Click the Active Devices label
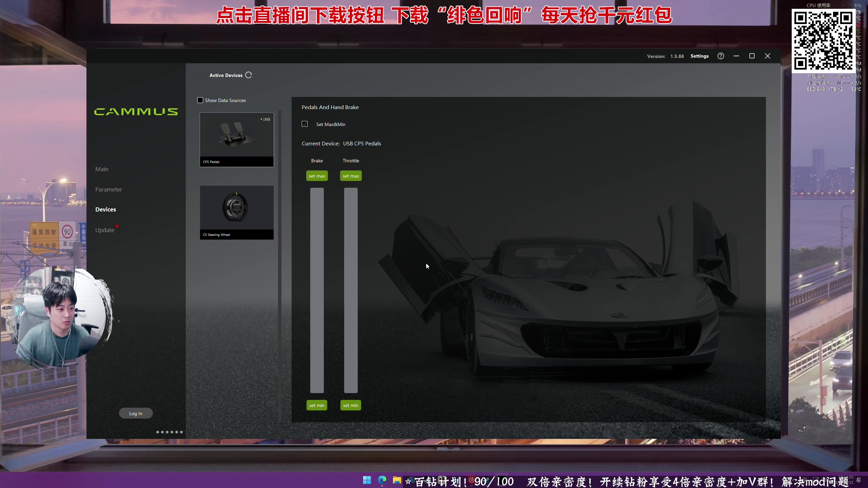The image size is (868, 488). pyautogui.click(x=226, y=75)
